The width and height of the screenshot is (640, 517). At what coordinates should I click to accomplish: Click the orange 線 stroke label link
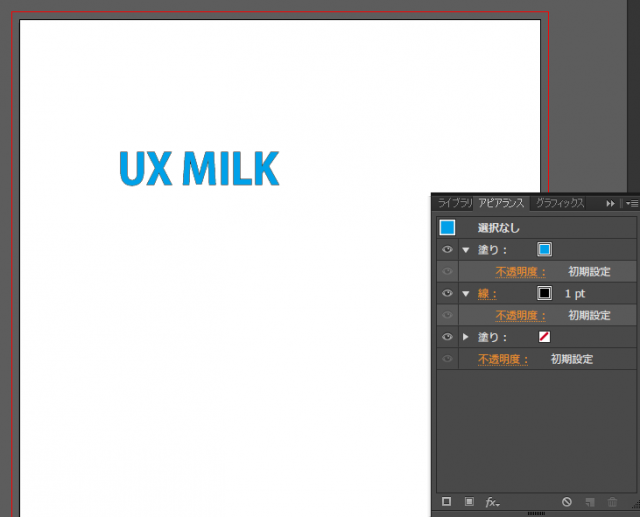[x=487, y=294]
